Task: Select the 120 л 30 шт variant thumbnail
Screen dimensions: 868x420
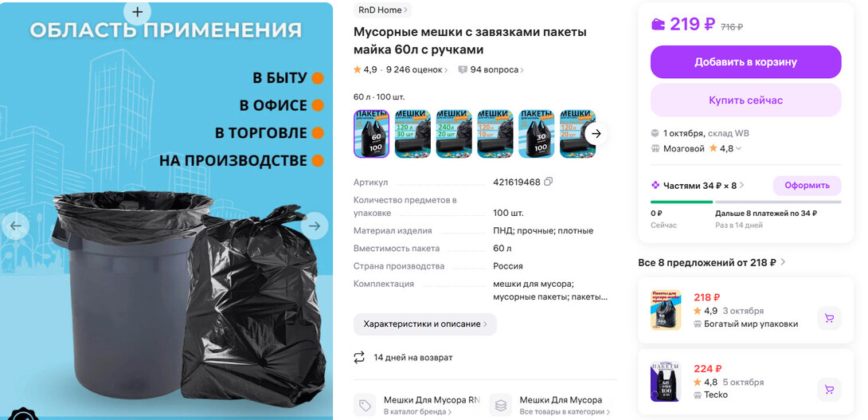Action: [x=412, y=134]
